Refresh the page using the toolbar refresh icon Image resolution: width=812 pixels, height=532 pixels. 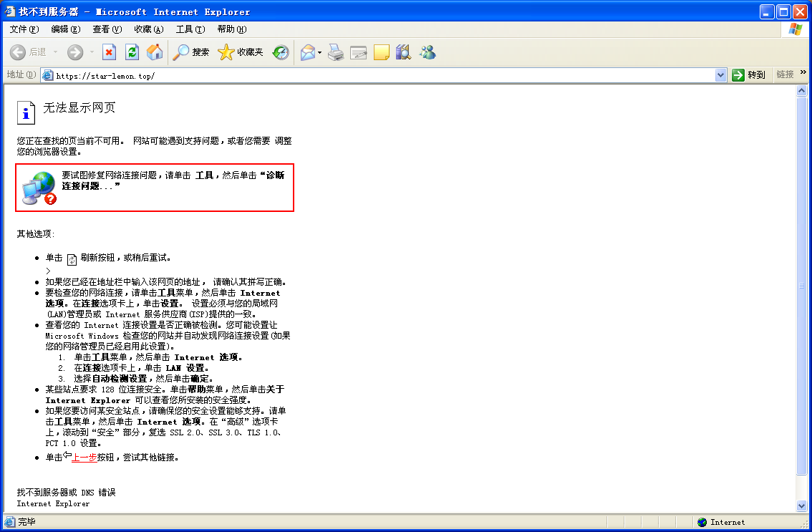click(132, 52)
